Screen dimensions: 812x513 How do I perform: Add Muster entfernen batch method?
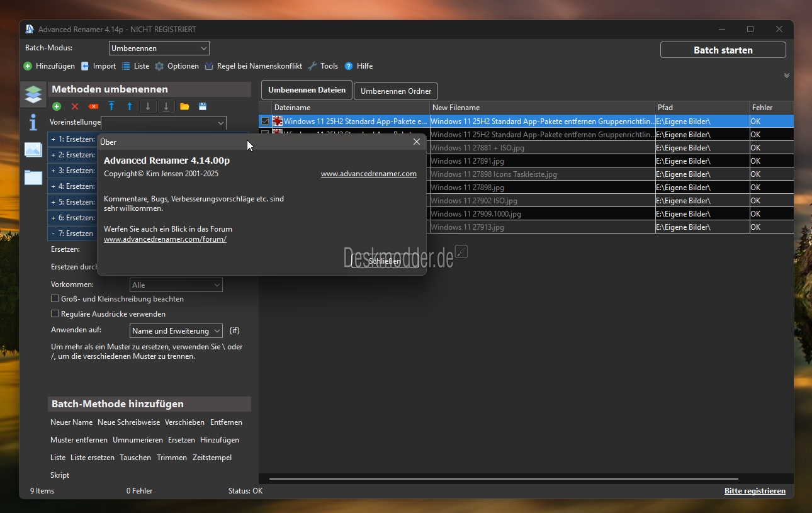point(79,440)
